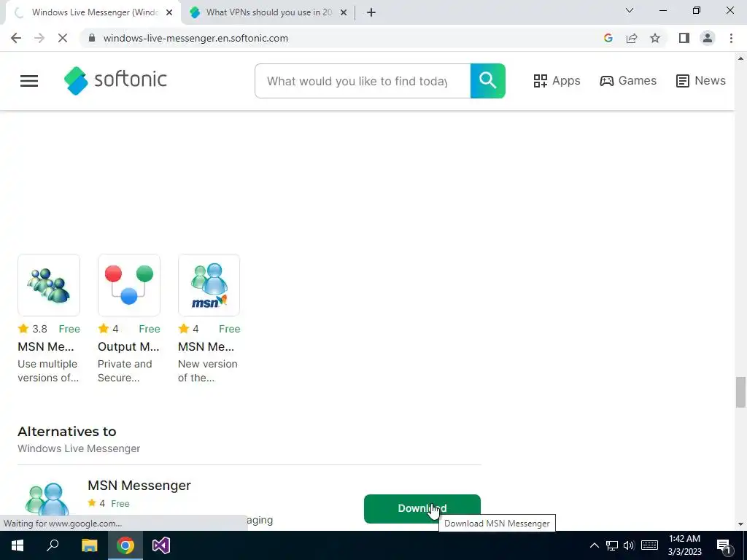Open the Softonic hamburger menu
This screenshot has height=560, width=747.
coord(29,81)
